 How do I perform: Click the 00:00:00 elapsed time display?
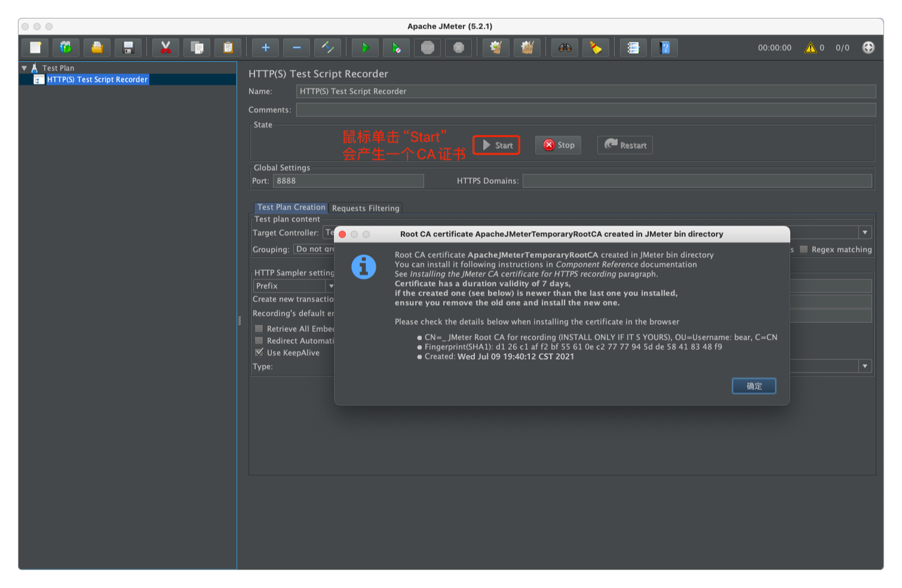point(775,48)
